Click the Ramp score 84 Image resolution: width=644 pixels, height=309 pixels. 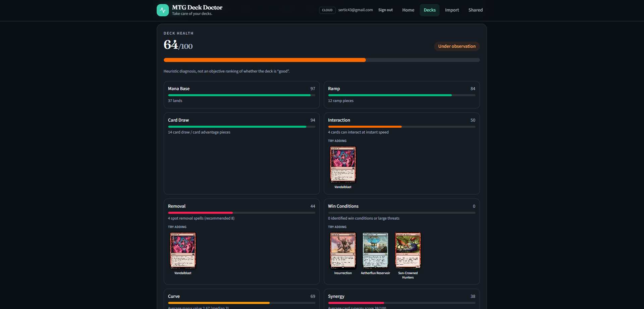click(x=473, y=89)
